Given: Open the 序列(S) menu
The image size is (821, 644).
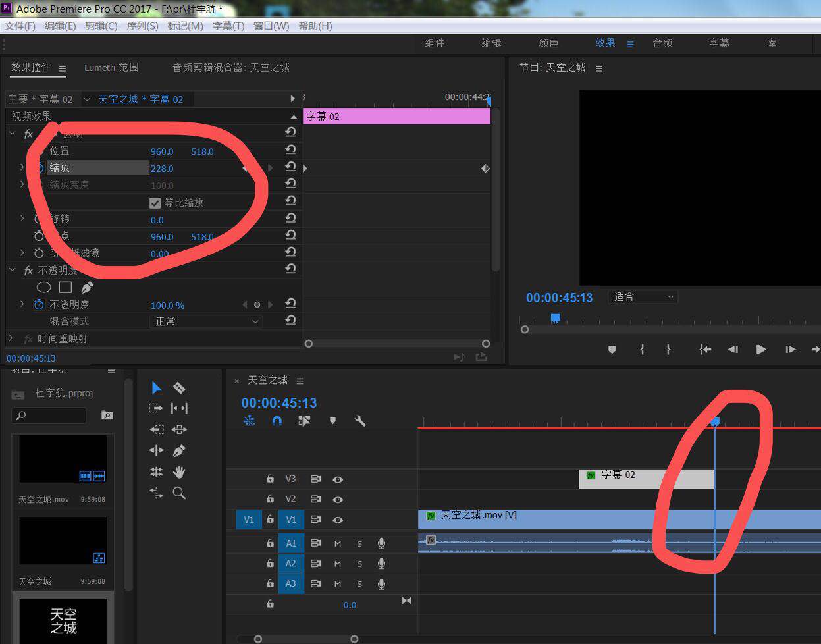Looking at the screenshot, I should pyautogui.click(x=142, y=26).
